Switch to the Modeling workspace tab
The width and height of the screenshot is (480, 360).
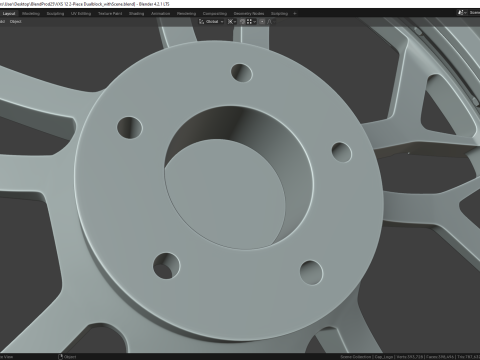point(31,14)
